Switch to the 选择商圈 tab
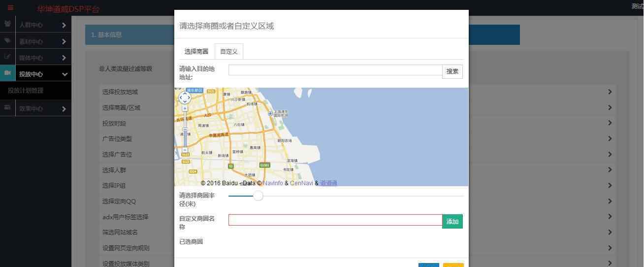Image resolution: width=644 pixels, height=267 pixels. (196, 52)
